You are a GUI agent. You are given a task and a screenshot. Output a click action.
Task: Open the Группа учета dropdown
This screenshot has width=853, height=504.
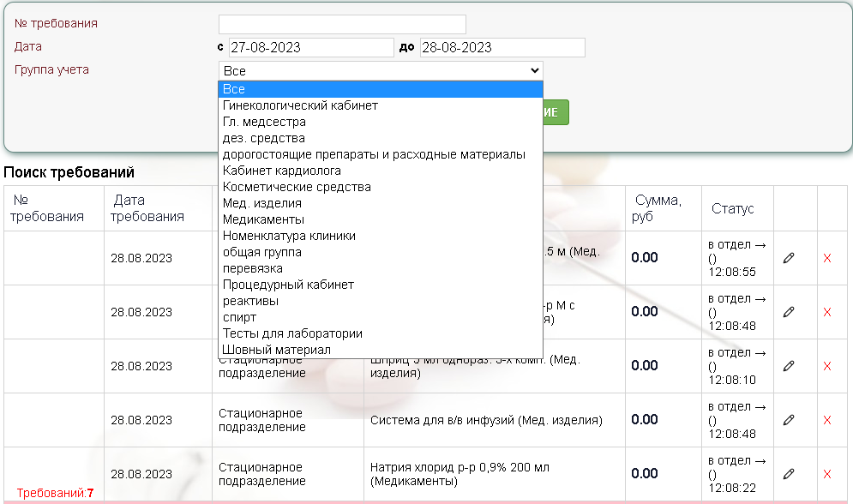(381, 70)
